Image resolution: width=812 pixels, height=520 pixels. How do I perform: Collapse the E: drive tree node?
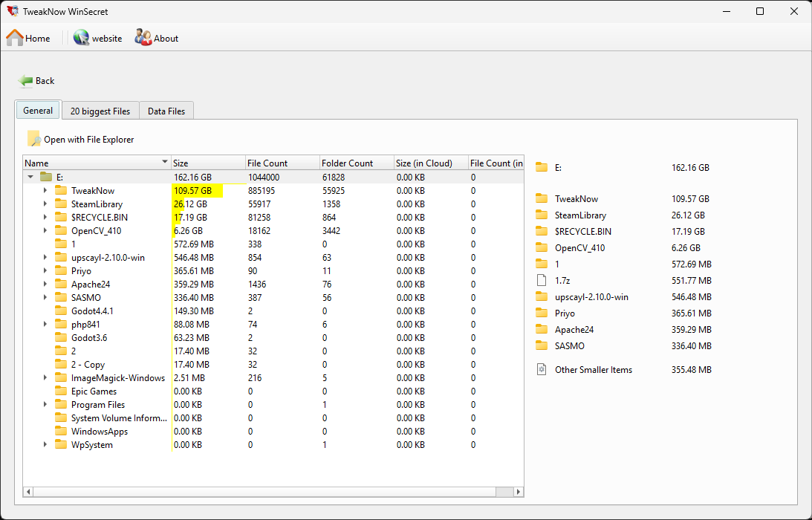30,177
